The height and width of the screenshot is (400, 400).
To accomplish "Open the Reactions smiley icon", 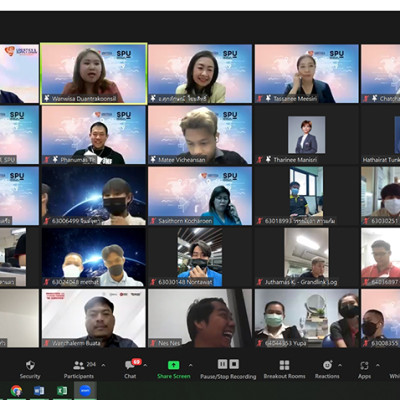I will (x=328, y=365).
